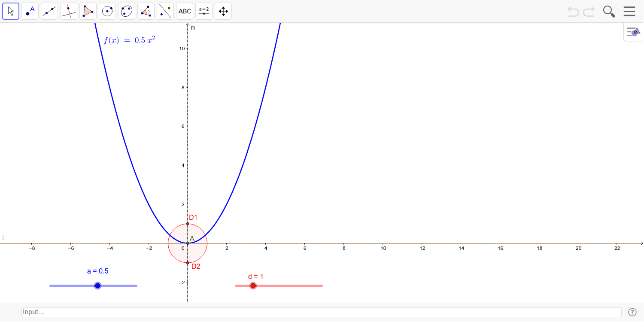Click the x-axis tick label 22
The height and width of the screenshot is (322, 644).
pyautogui.click(x=617, y=248)
